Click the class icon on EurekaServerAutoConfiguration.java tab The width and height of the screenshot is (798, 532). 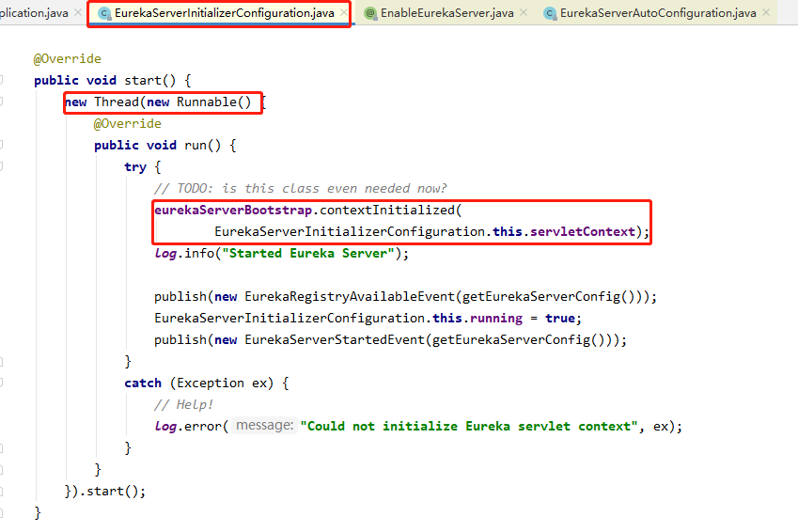click(x=550, y=14)
